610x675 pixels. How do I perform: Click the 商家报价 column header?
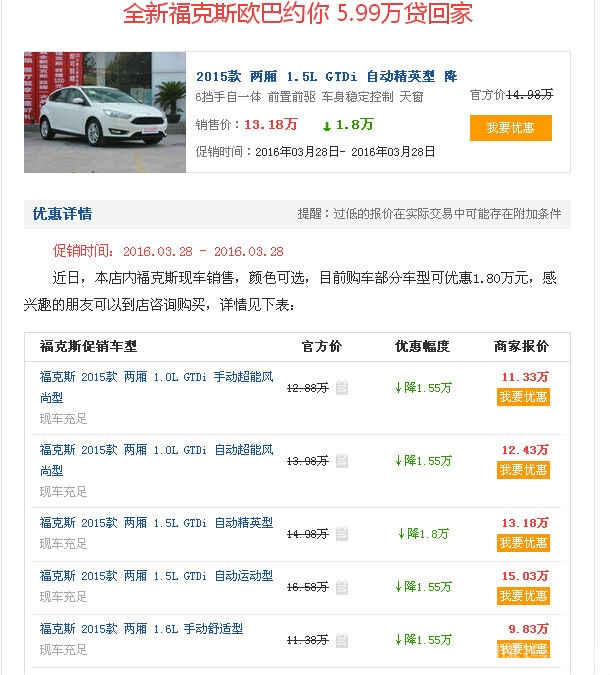(521, 346)
